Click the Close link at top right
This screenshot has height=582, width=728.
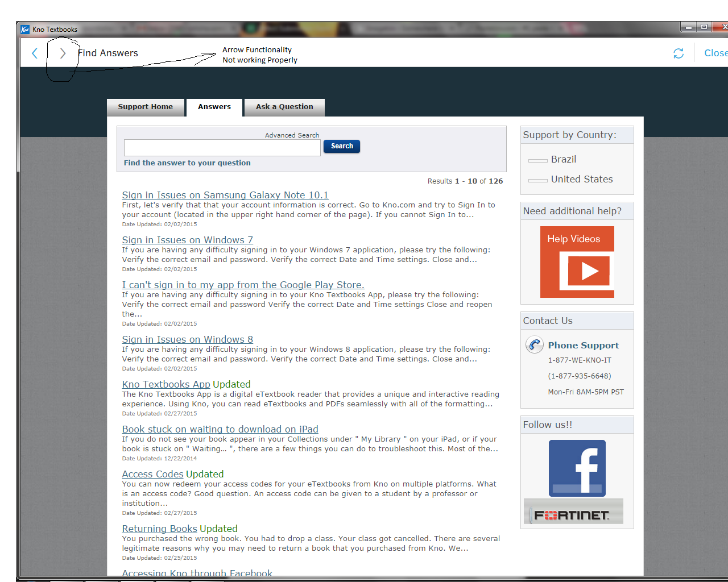click(715, 53)
